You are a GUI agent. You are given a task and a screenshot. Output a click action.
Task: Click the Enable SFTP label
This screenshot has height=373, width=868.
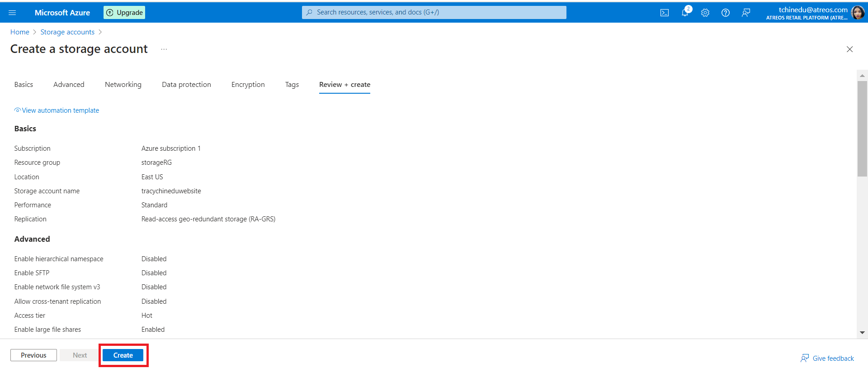coord(32,273)
